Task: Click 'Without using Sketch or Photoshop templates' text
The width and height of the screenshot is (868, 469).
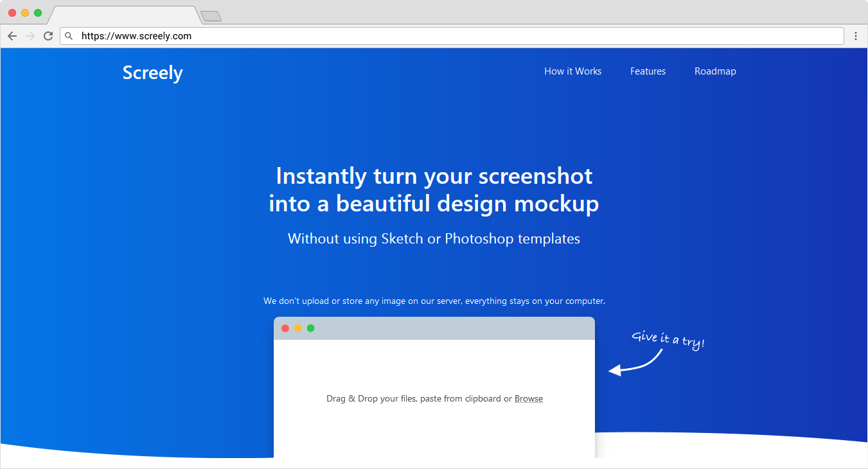Action: point(434,239)
